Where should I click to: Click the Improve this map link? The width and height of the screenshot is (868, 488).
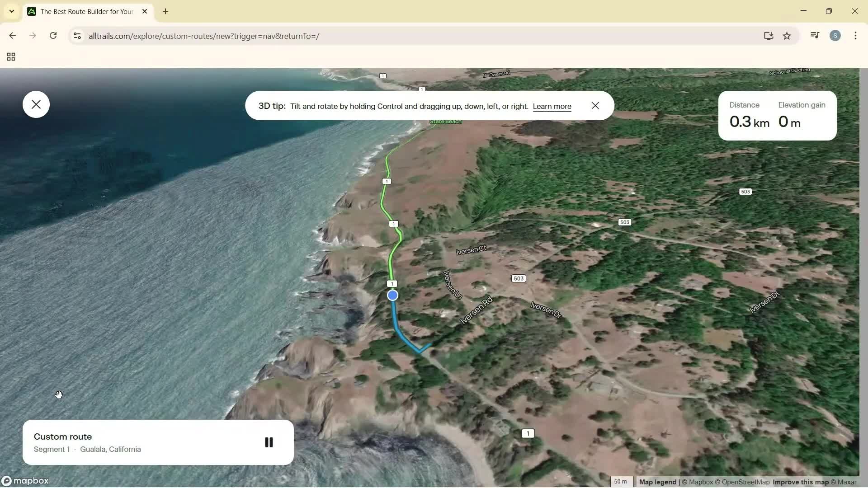tap(800, 482)
